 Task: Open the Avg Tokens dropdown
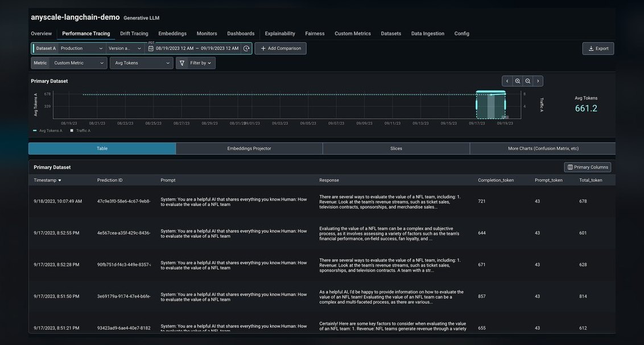(142, 63)
